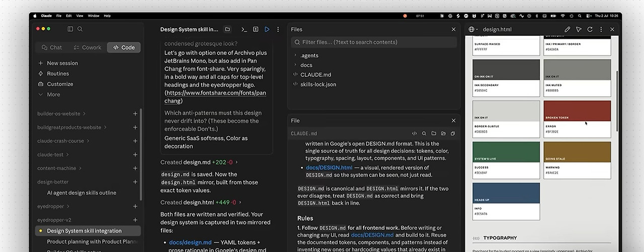This screenshot has height=252, width=644.
Task: Toggle code view icon in File panel
Action: click(x=415, y=134)
